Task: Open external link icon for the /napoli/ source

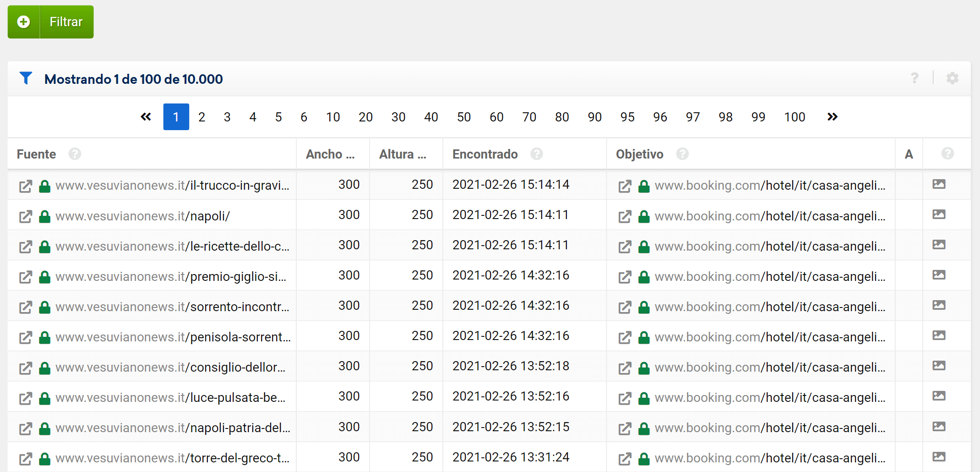Action: [x=26, y=216]
